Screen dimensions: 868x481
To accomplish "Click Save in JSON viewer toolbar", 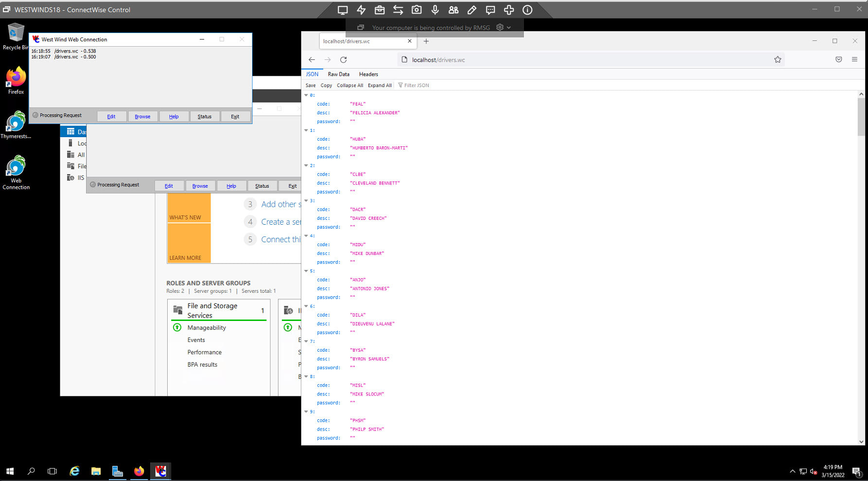I will click(311, 86).
